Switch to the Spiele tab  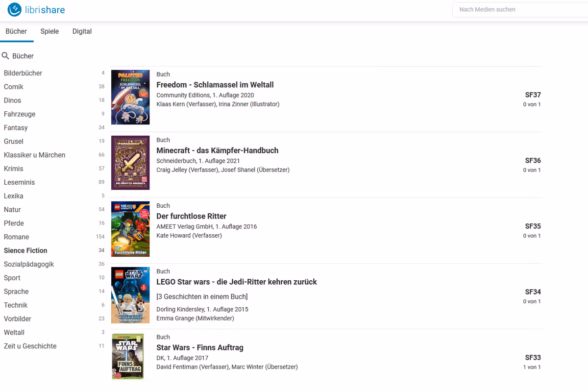pyautogui.click(x=49, y=31)
